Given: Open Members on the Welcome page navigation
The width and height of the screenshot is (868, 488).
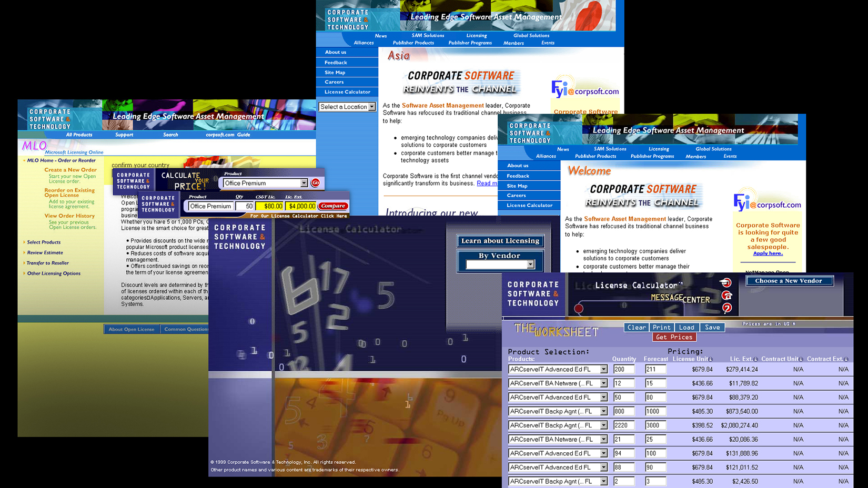Looking at the screenshot, I should pos(695,157).
